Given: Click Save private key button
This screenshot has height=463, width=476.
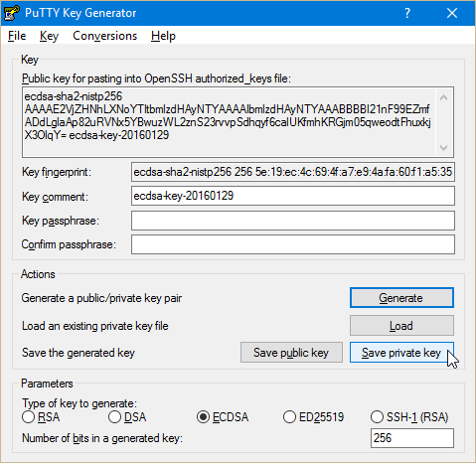Looking at the screenshot, I should pyautogui.click(x=401, y=353).
